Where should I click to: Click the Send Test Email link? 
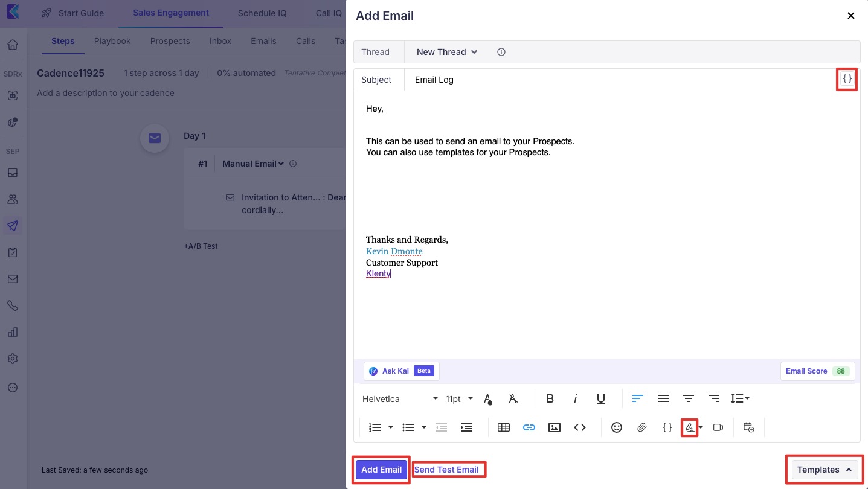446,470
